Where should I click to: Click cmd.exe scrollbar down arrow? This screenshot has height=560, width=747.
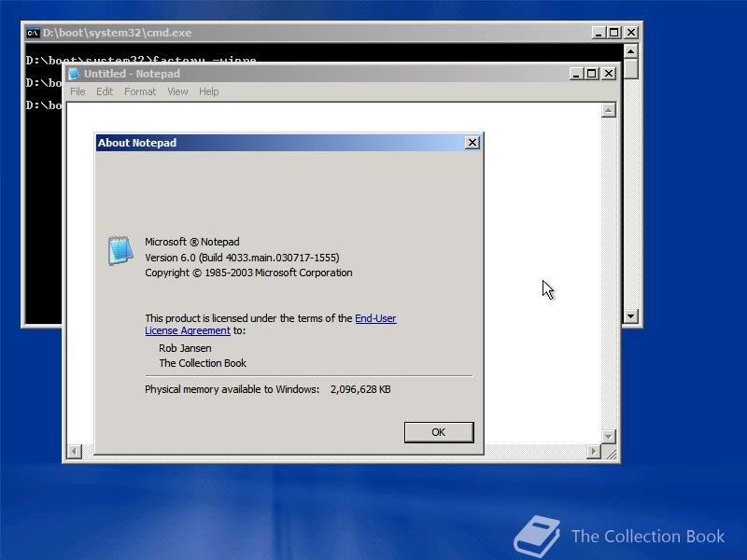[631, 315]
